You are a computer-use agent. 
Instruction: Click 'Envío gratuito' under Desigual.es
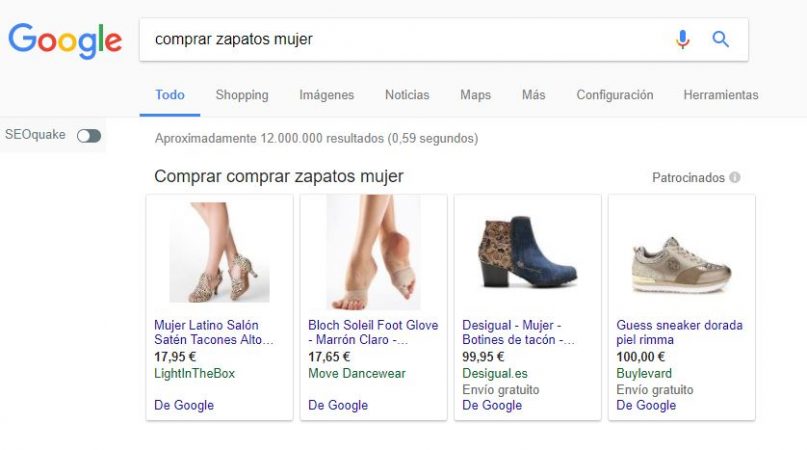coord(500,390)
